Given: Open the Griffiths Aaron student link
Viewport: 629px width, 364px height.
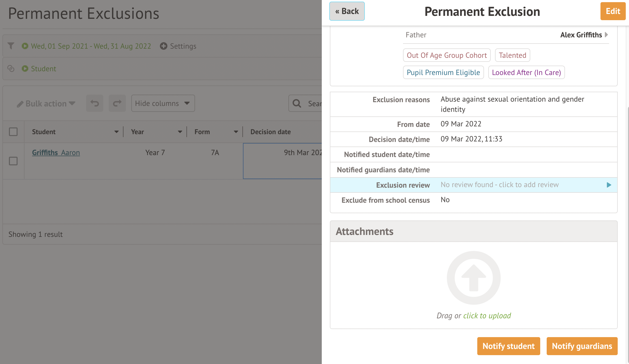Looking at the screenshot, I should click(56, 152).
